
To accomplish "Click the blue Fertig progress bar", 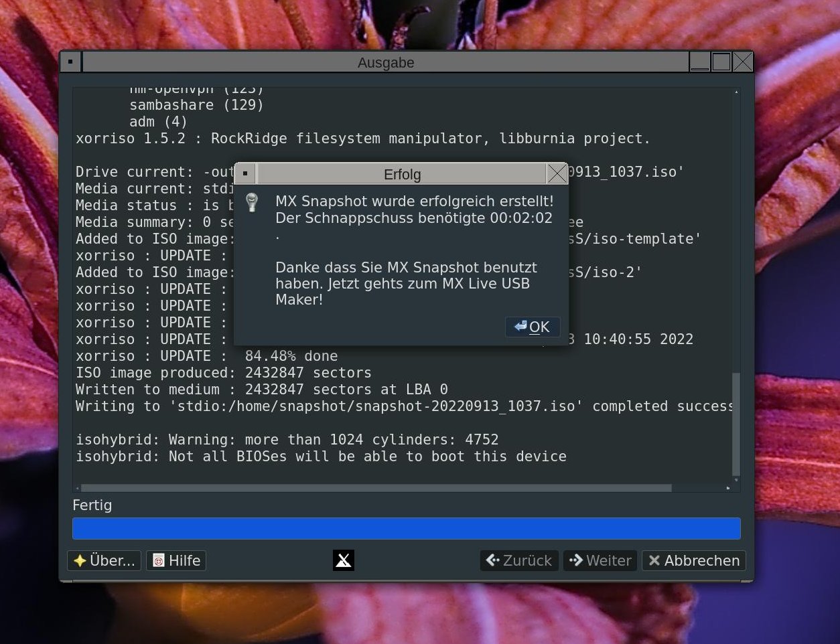I will click(406, 528).
